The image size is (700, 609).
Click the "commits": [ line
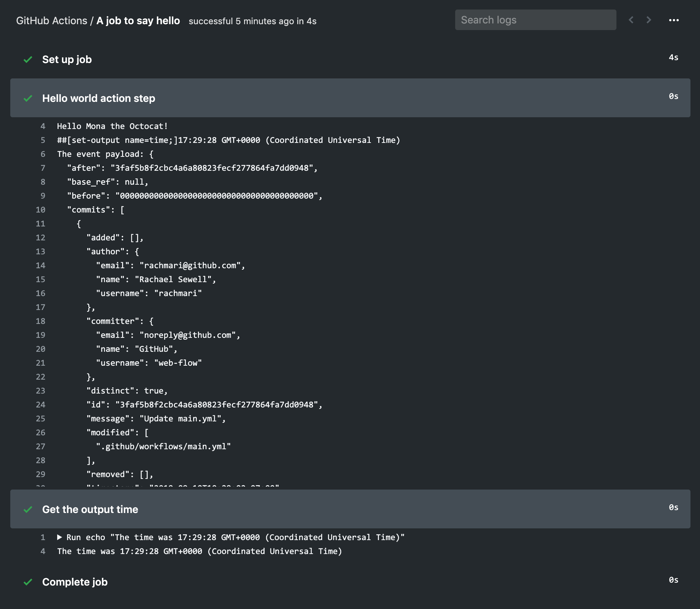(x=96, y=210)
